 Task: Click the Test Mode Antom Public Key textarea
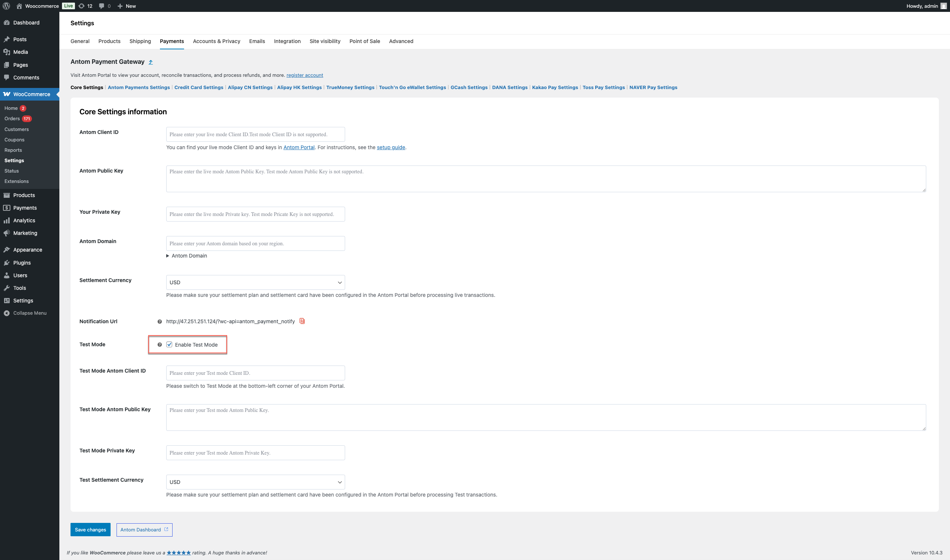[x=546, y=417]
